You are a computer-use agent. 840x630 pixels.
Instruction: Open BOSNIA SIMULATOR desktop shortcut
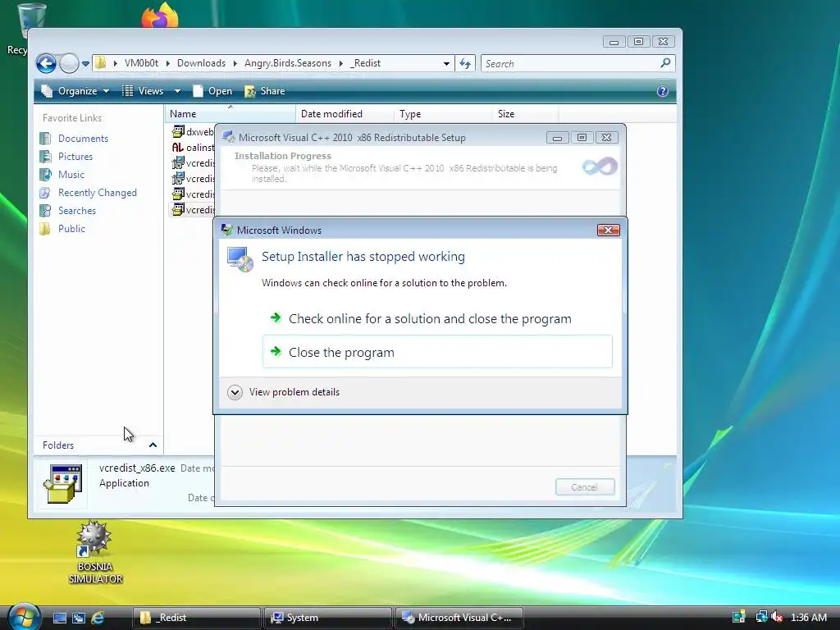click(x=95, y=553)
